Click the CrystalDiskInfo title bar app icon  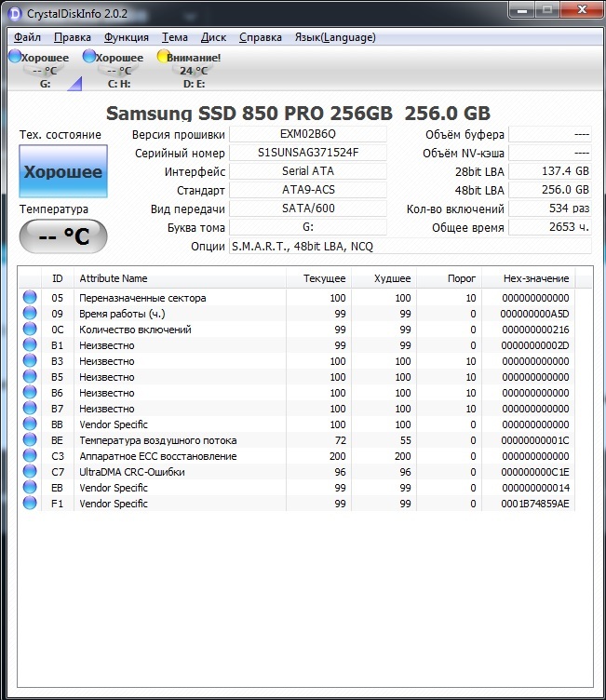pos(15,14)
